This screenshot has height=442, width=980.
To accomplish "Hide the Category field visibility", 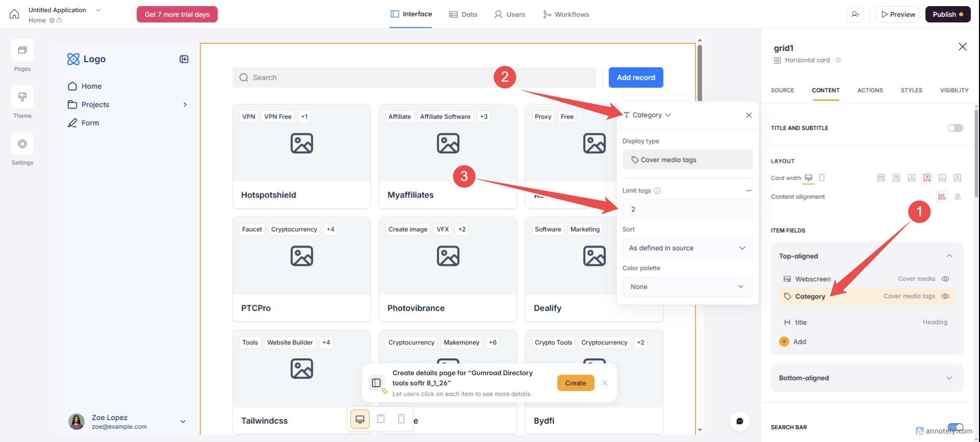I will pos(945,296).
